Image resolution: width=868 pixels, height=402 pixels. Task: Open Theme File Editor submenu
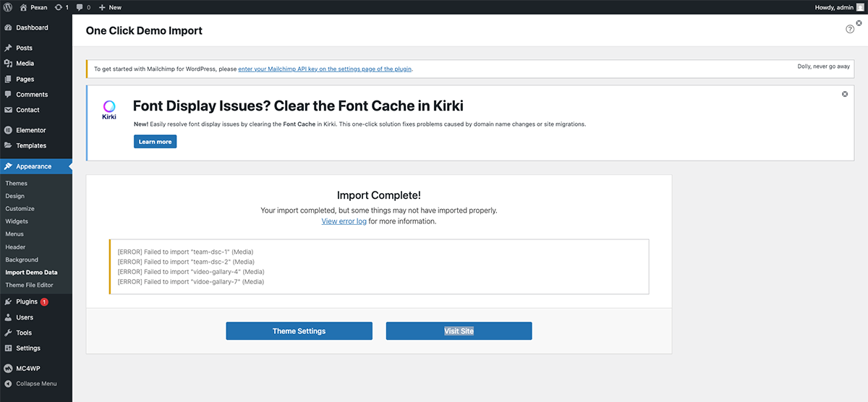[29, 285]
